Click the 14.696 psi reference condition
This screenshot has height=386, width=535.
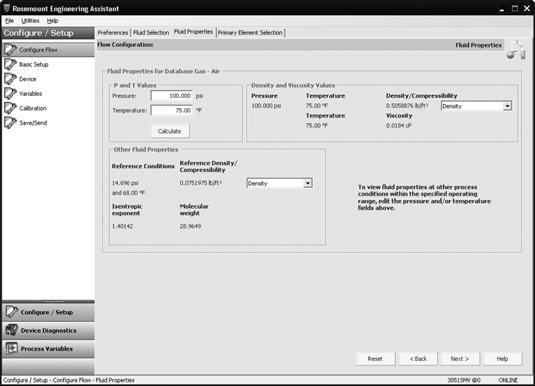pyautogui.click(x=125, y=183)
